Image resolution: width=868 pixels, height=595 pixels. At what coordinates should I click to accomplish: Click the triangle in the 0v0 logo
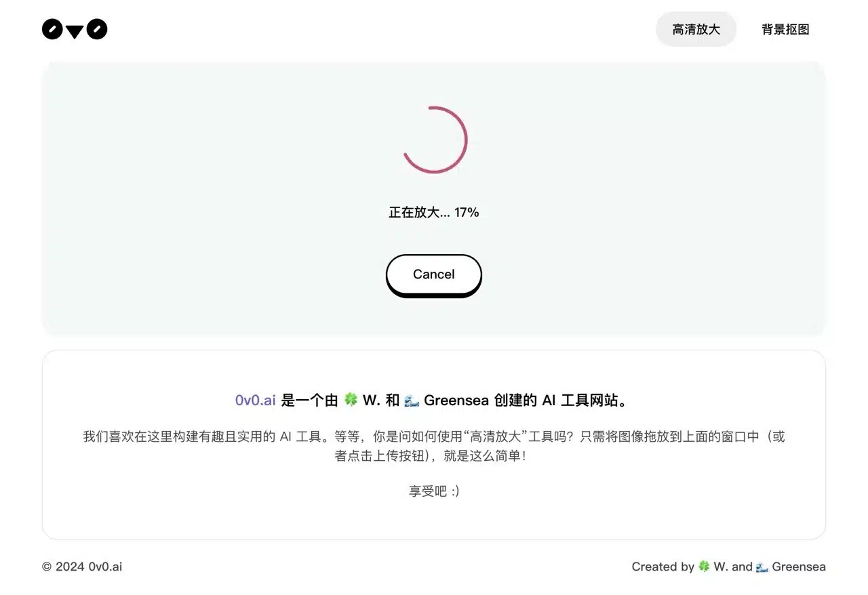click(75, 31)
